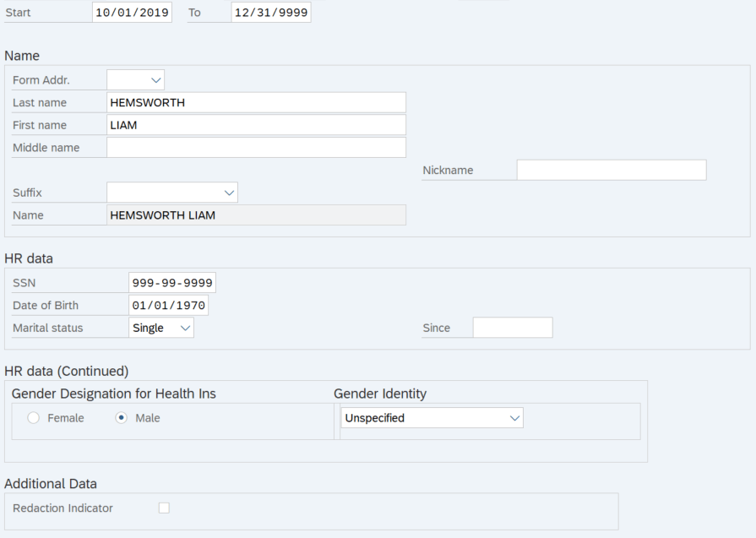The image size is (756, 538).
Task: Click the combined Name field
Action: (x=253, y=215)
